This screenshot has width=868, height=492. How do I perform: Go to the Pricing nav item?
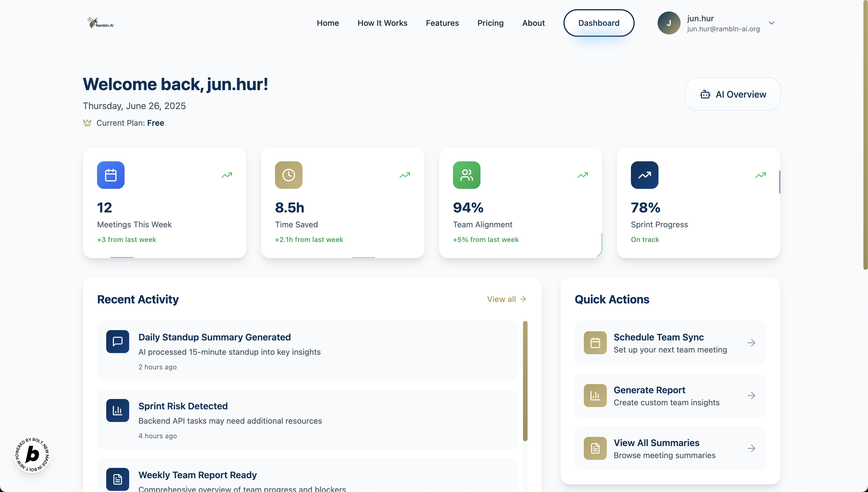[490, 23]
